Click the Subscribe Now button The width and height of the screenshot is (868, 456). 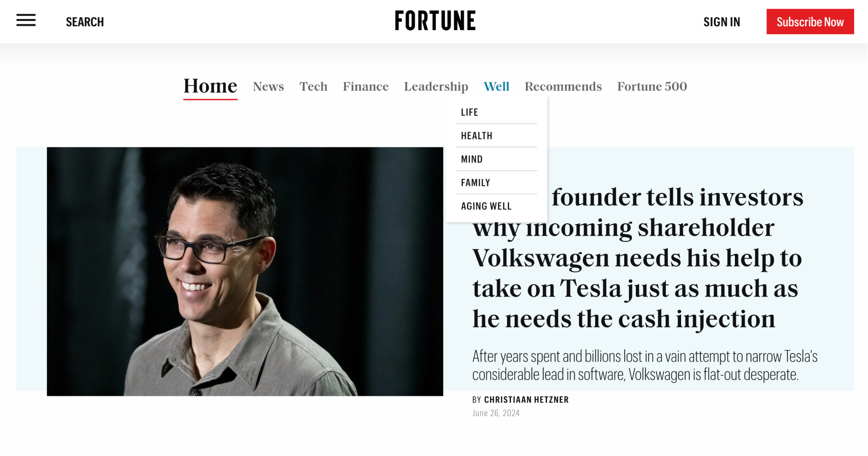(x=810, y=21)
